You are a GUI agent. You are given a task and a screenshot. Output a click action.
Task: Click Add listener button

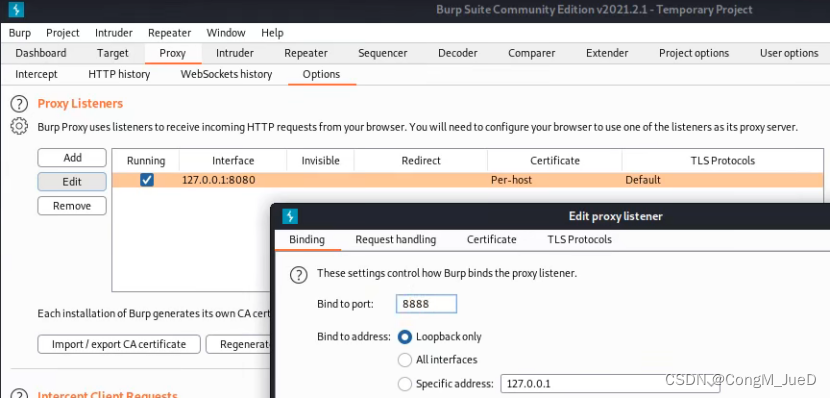pos(72,157)
